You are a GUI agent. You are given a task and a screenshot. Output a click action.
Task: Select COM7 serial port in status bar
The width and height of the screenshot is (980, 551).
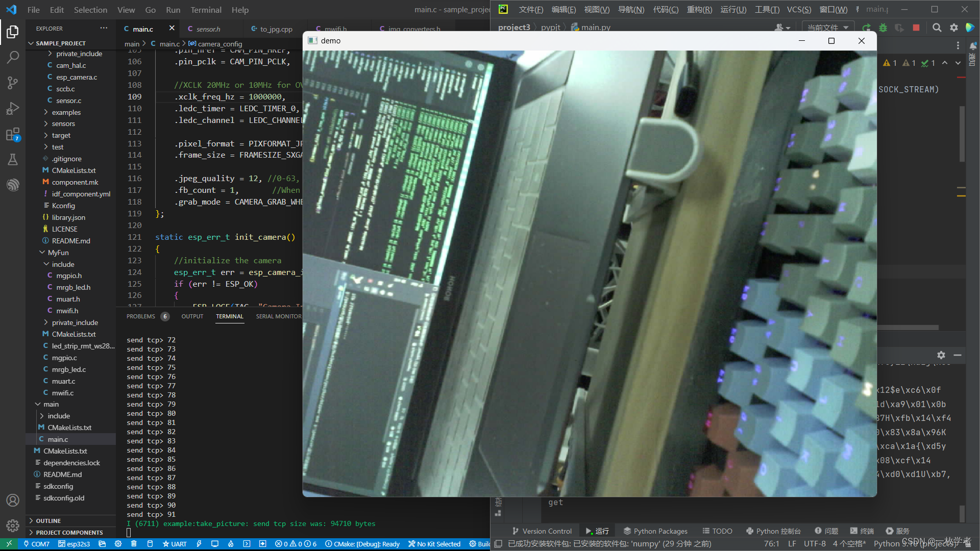[x=36, y=544]
